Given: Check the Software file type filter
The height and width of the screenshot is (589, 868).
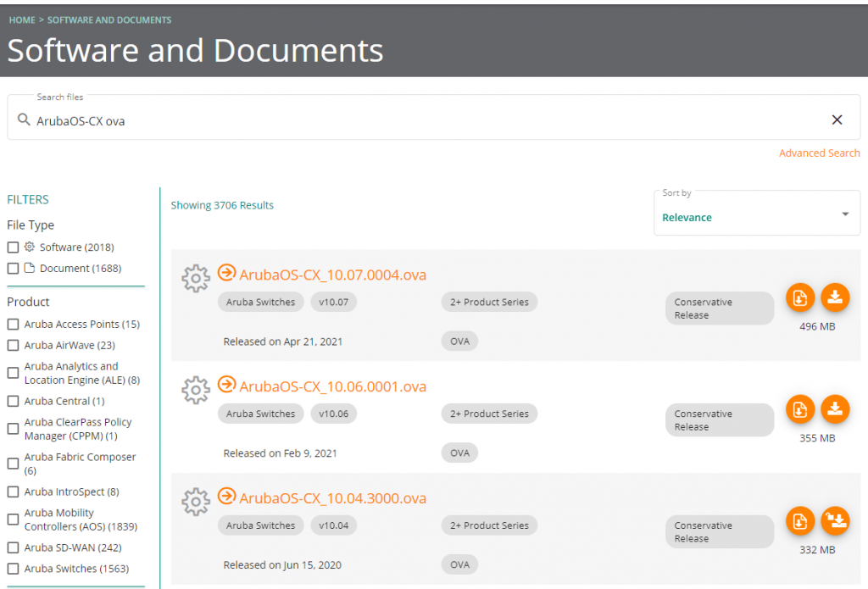Looking at the screenshot, I should (13, 247).
